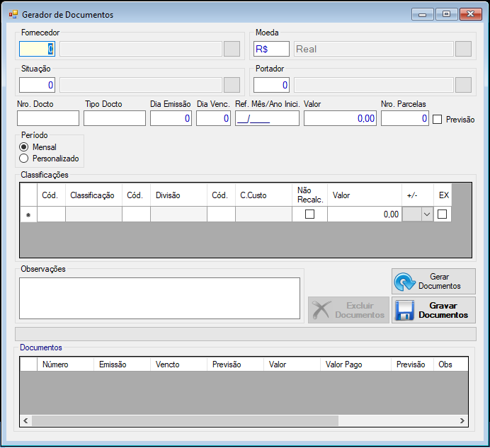This screenshot has width=490, height=448.
Task: Open the +/- dropdown in the grid
Action: click(426, 214)
